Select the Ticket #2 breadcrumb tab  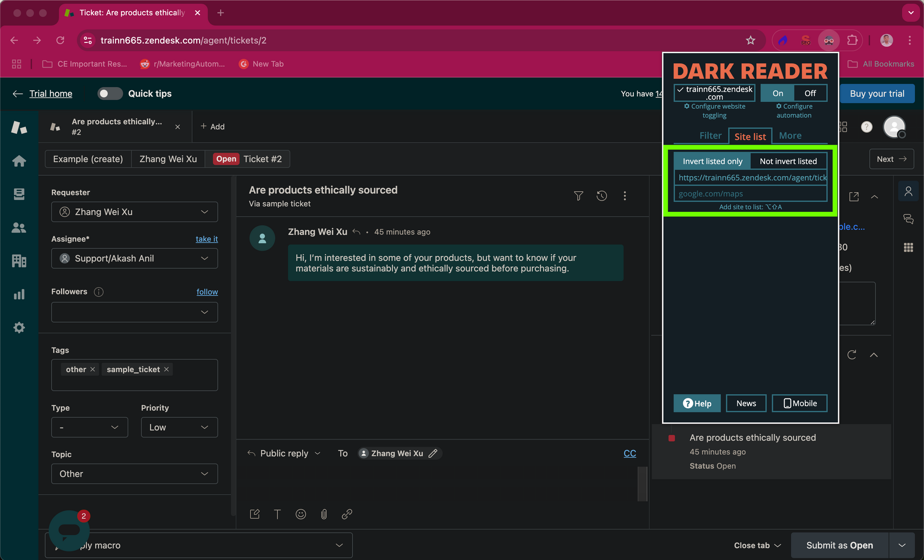248,159
